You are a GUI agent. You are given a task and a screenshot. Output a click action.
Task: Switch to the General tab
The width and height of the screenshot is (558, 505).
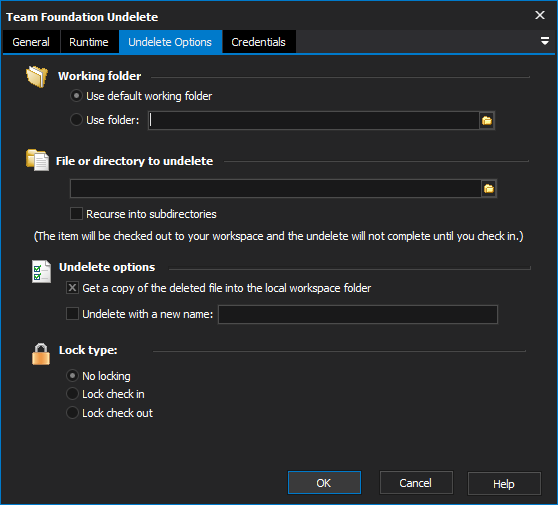(x=31, y=42)
